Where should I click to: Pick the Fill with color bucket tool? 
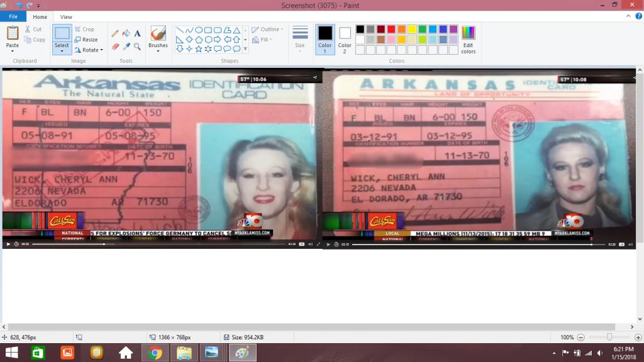coord(126,33)
